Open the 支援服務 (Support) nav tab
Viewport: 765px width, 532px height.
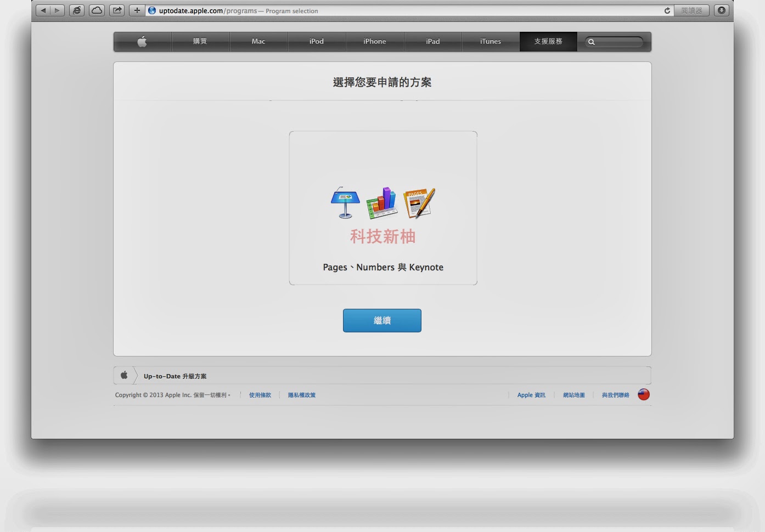[548, 42]
